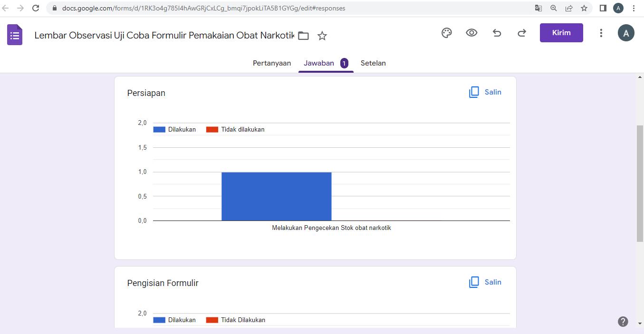Open the form's more options menu
Image resolution: width=644 pixels, height=334 pixels.
[x=601, y=33]
